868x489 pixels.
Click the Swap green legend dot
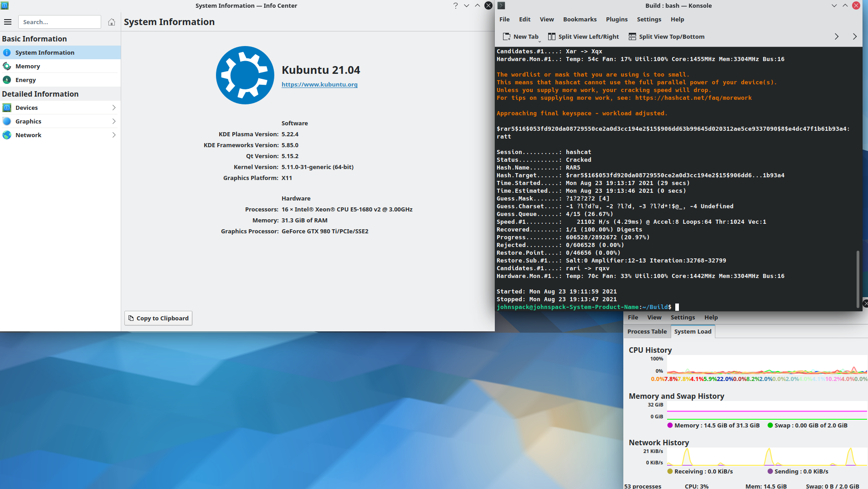click(x=770, y=425)
